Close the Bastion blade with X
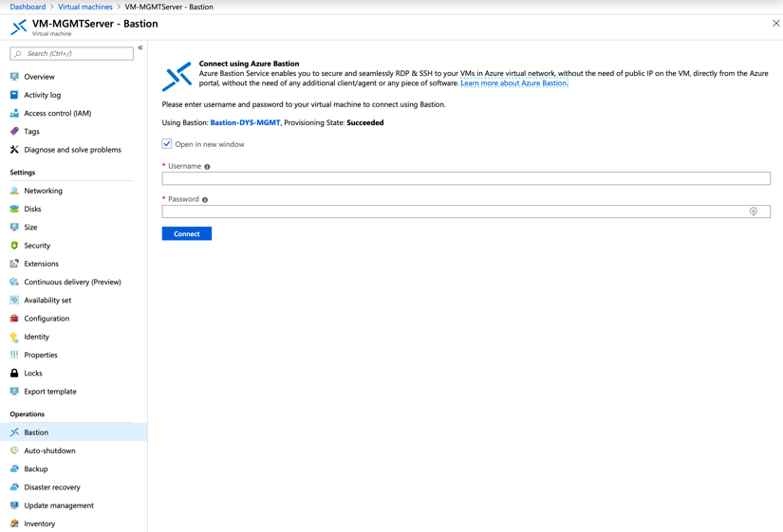 click(x=776, y=23)
